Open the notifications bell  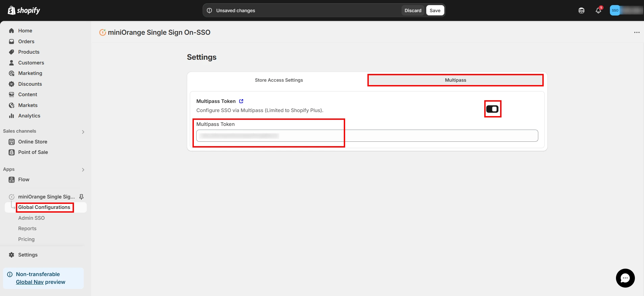[x=598, y=10]
